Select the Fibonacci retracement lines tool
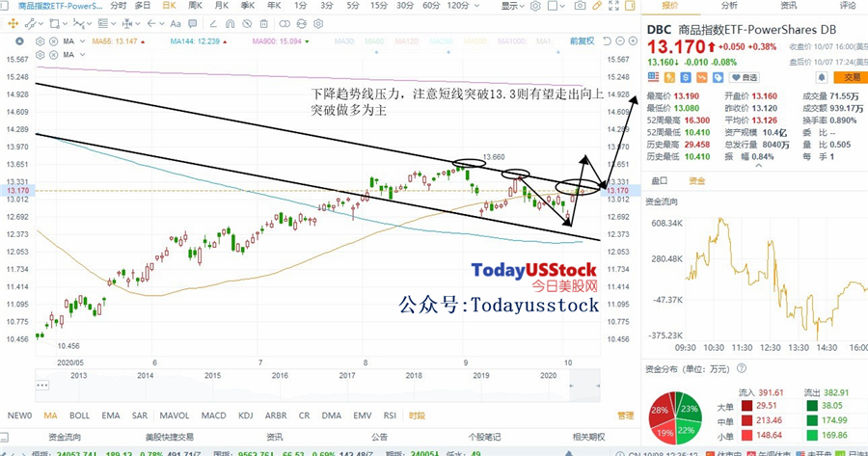Image resolution: width=868 pixels, height=456 pixels. 103,24
